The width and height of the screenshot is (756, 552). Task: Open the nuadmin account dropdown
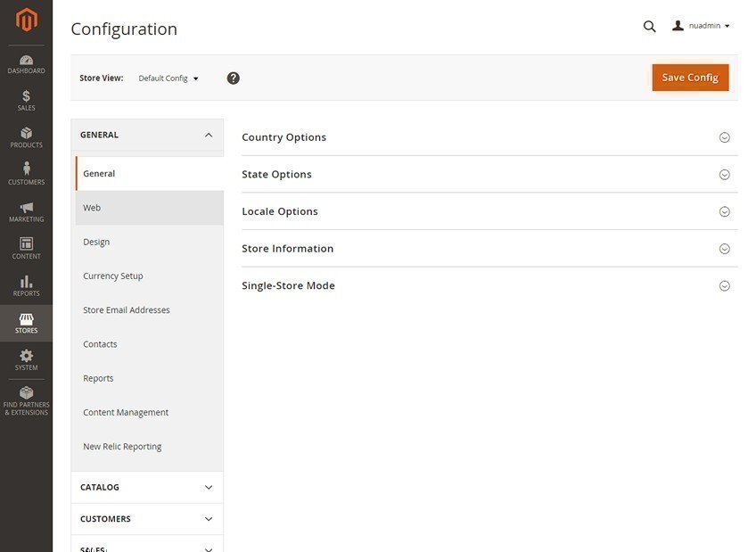702,27
